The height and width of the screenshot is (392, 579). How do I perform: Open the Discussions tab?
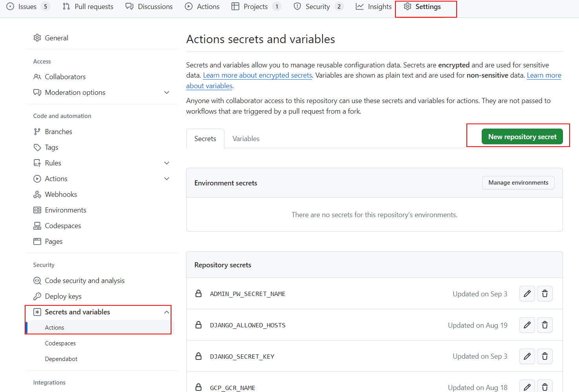coord(149,7)
